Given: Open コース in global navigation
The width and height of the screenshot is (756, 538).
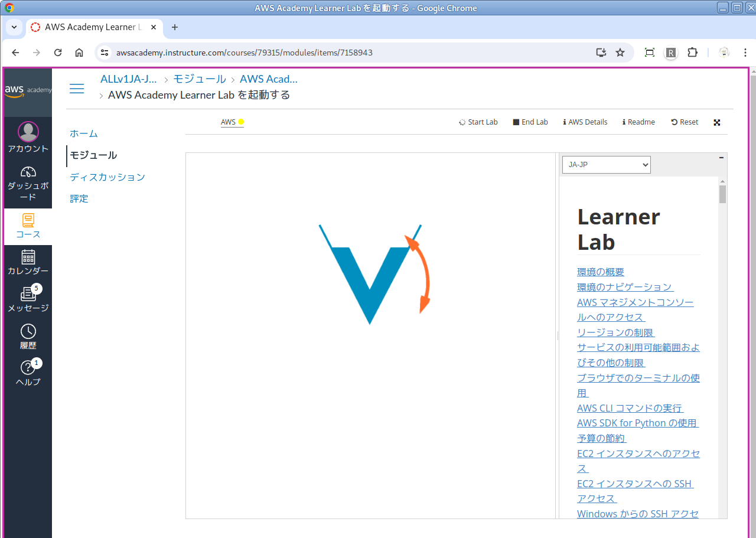Looking at the screenshot, I should pyautogui.click(x=28, y=227).
